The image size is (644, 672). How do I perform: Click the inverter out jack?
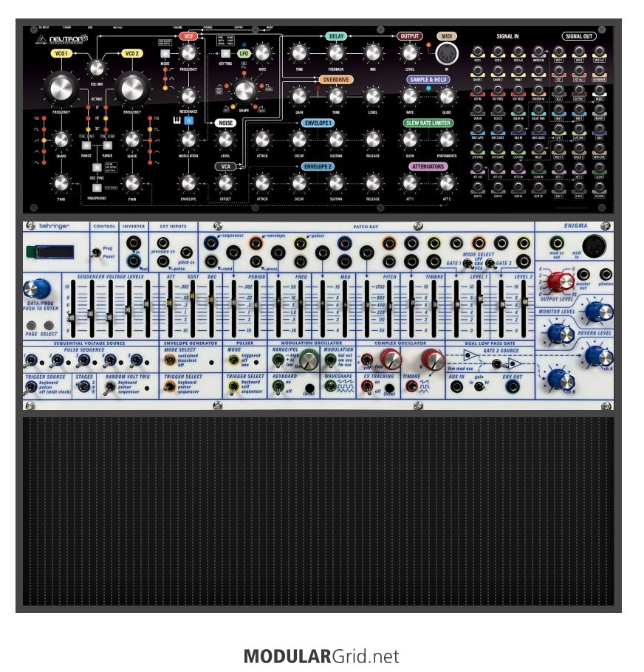click(134, 261)
